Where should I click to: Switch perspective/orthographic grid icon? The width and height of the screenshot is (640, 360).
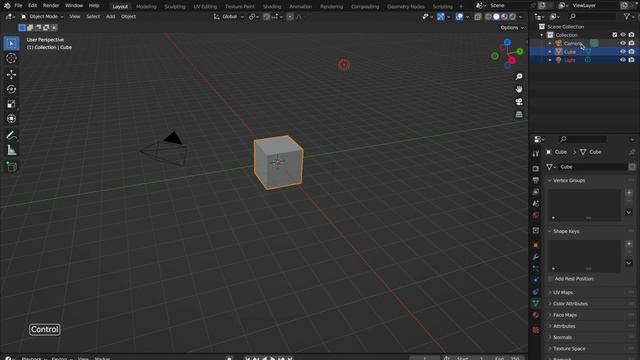click(519, 114)
